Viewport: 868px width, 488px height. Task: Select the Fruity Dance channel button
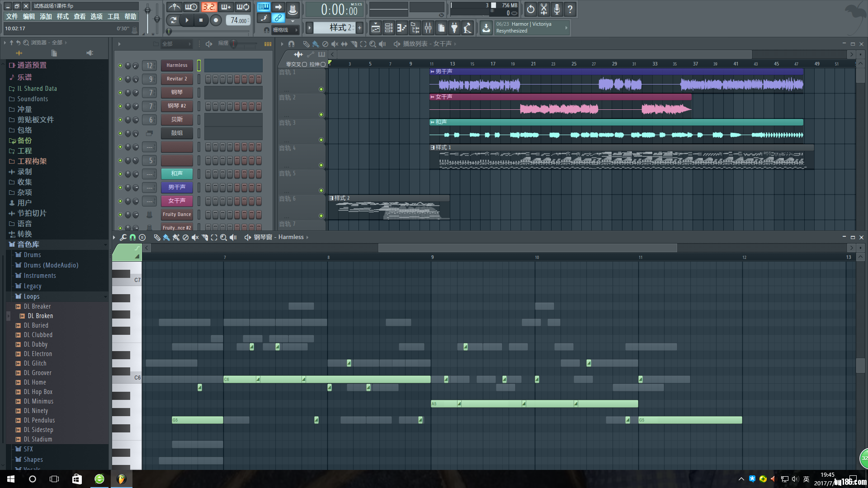[177, 215]
